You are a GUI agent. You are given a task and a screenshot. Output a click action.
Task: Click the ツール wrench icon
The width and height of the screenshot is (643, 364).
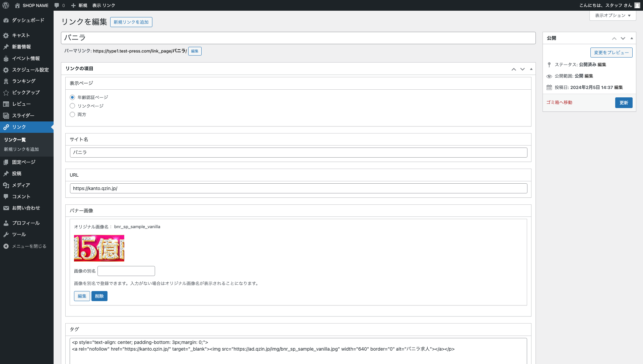6,235
